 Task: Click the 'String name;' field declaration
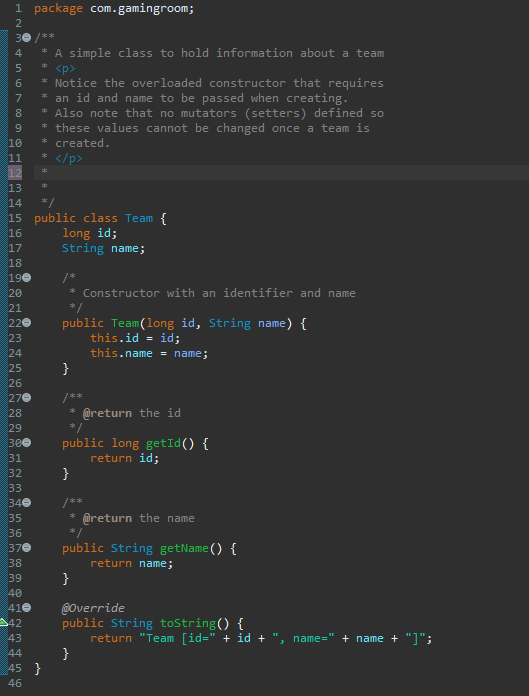coord(103,248)
